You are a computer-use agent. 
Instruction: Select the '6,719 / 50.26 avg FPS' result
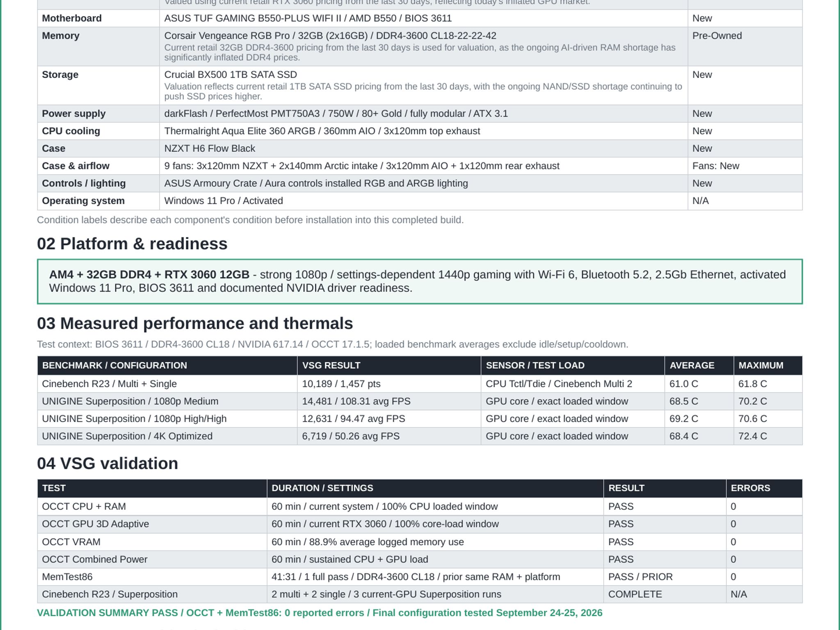coord(351,436)
